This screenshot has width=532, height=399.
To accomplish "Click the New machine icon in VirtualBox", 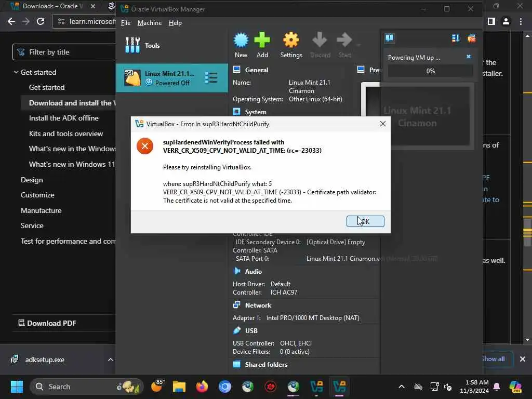I will (x=241, y=40).
